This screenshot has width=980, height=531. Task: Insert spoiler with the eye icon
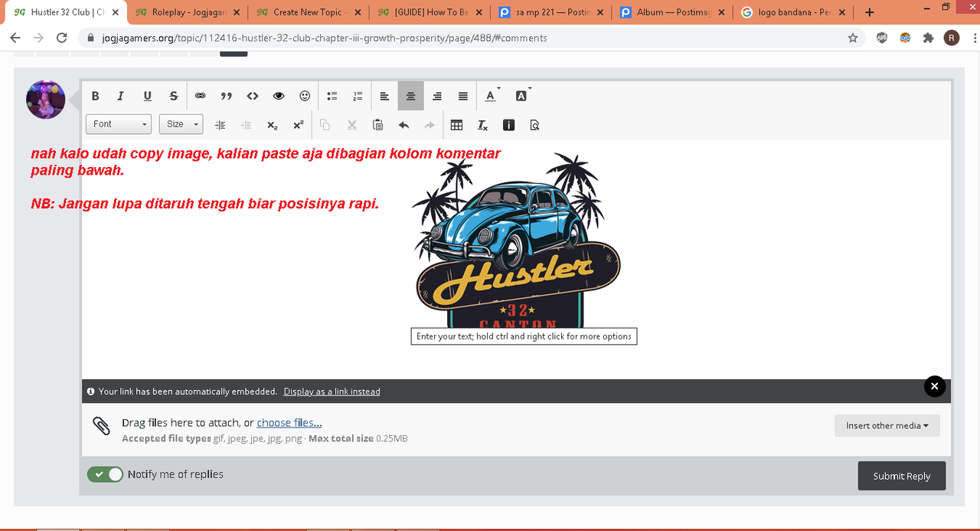[279, 96]
